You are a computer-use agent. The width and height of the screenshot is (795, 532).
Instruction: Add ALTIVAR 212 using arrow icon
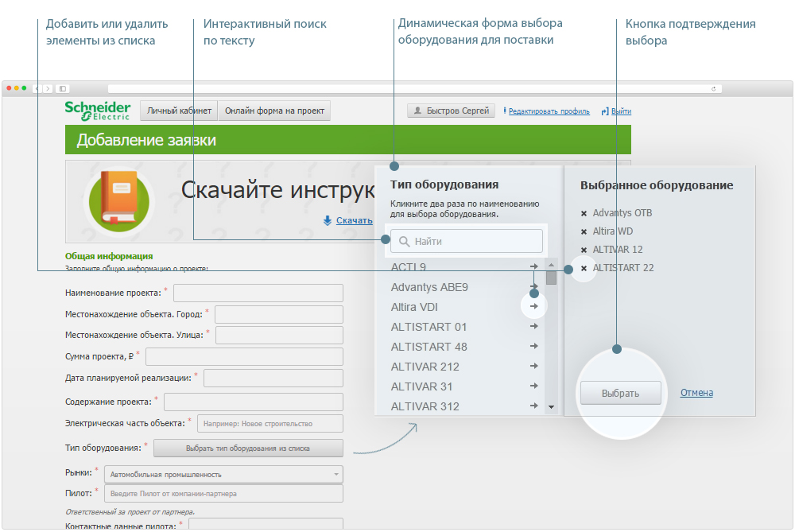534,366
